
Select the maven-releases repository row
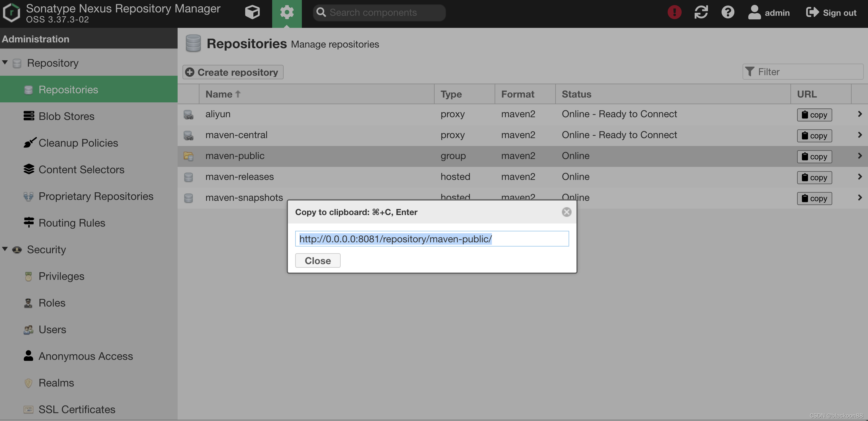(x=522, y=177)
